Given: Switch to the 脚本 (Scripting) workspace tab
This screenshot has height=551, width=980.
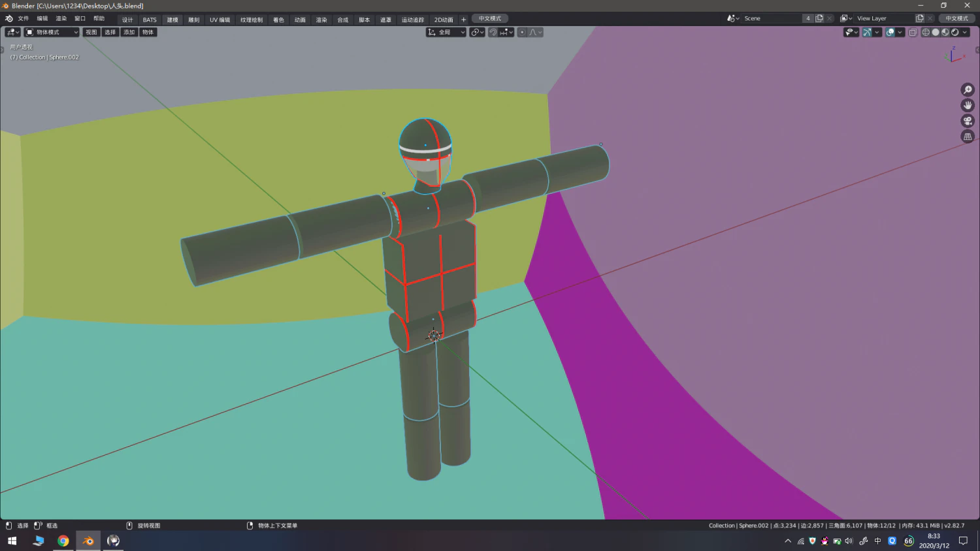Looking at the screenshot, I should [365, 20].
